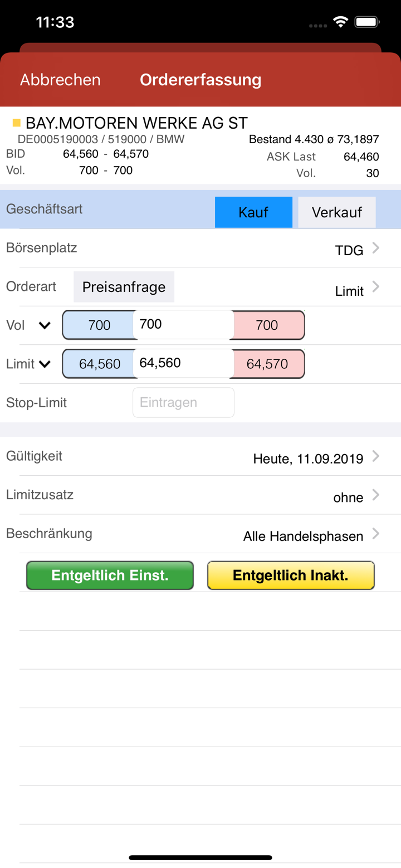Select Kauf as transaction type

click(253, 212)
